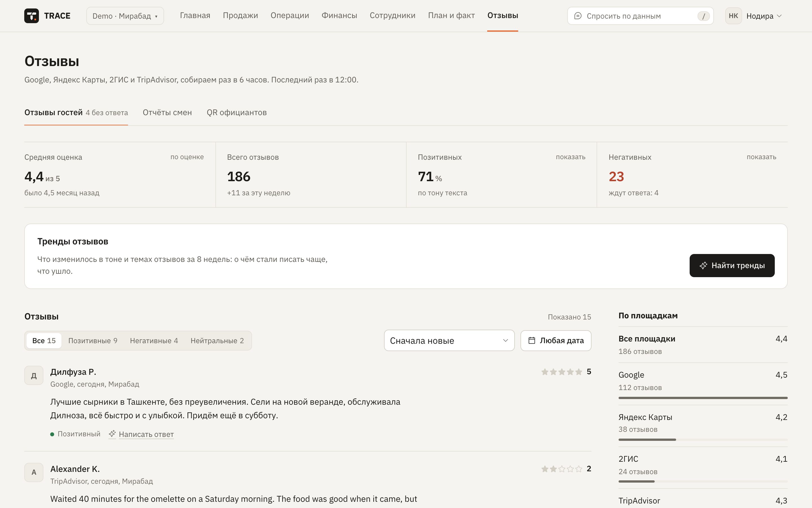
Task: Click the Найти тренды button
Action: coord(732,265)
